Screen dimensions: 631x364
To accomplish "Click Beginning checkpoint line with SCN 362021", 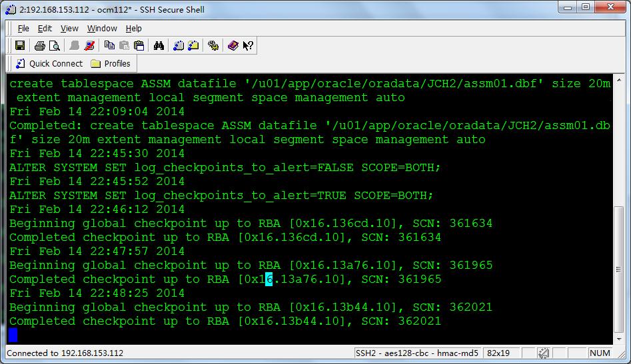I will 251,307.
